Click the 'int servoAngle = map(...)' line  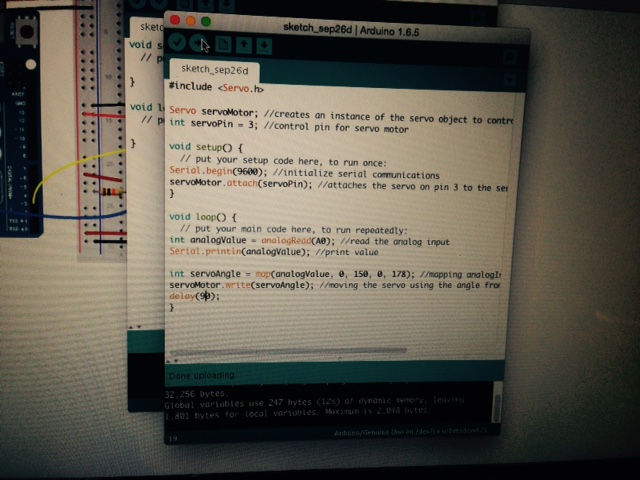click(335, 274)
